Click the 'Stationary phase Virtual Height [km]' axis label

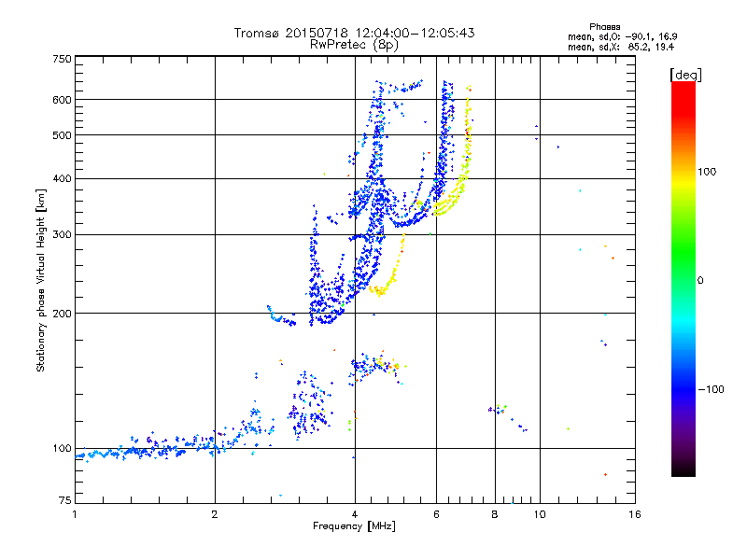tap(41, 280)
